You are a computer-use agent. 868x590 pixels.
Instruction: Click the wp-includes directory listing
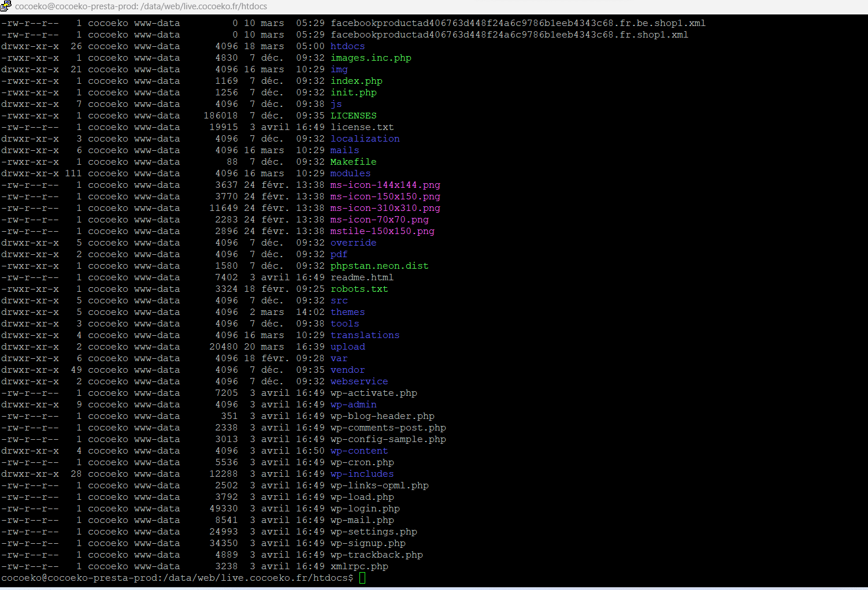pos(362,474)
